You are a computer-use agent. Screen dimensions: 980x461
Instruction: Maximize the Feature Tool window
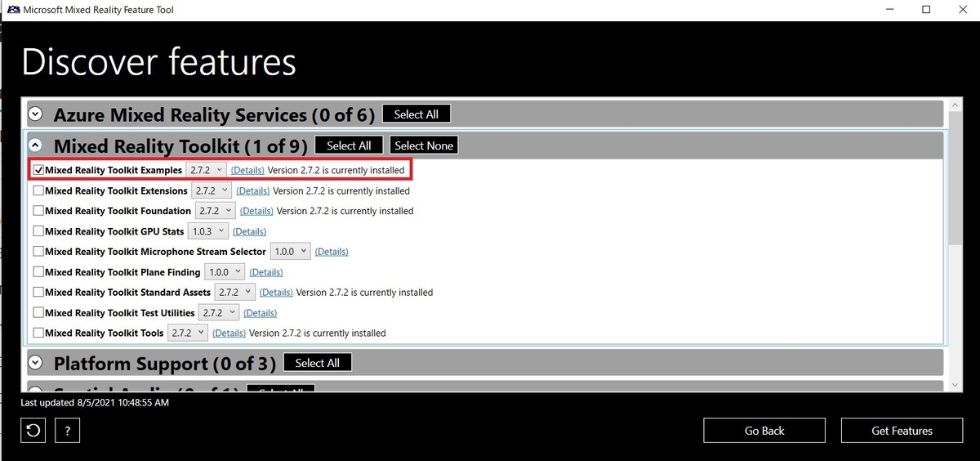click(x=926, y=10)
